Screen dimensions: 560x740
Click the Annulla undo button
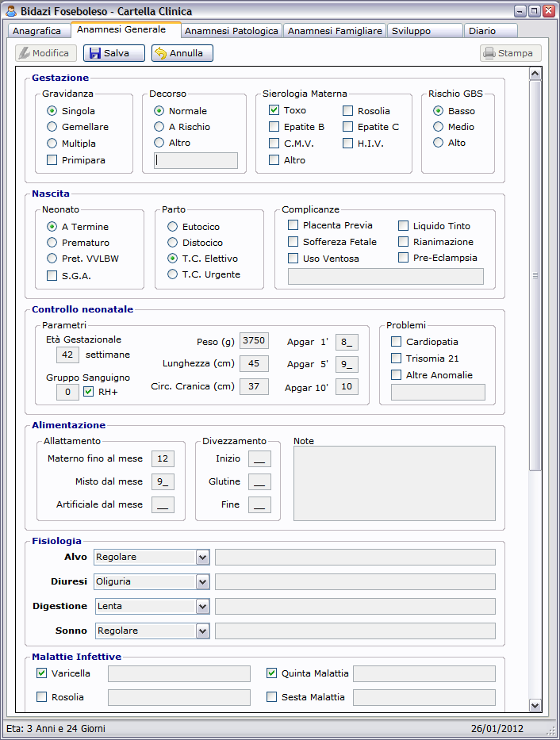[x=182, y=53]
